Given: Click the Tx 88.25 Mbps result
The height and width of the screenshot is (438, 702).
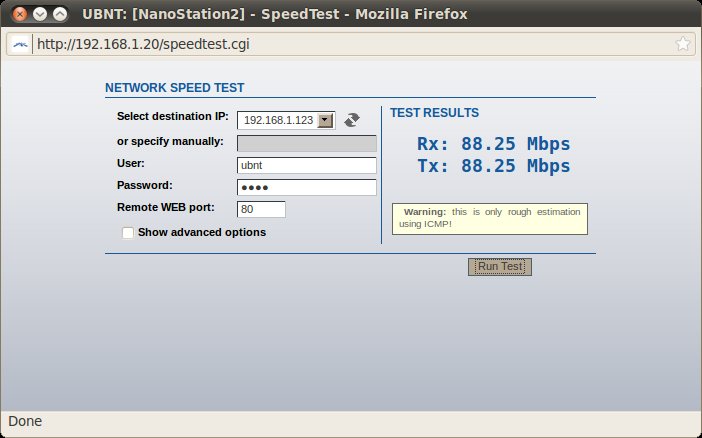Looking at the screenshot, I should coord(493,166).
